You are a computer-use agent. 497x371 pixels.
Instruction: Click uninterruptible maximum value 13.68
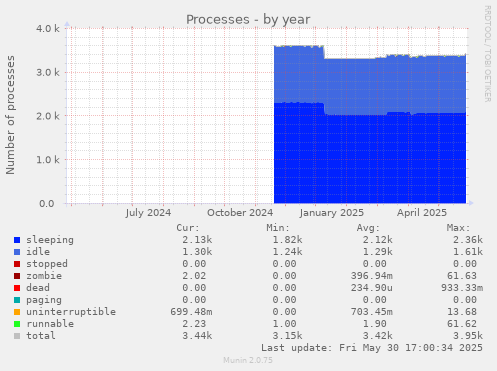pyautogui.click(x=462, y=312)
